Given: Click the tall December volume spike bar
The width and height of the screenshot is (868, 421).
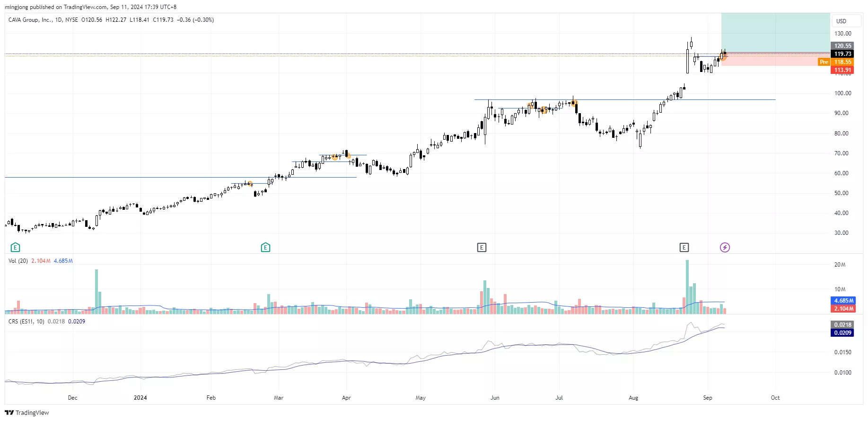Looking at the screenshot, I should [x=96, y=292].
